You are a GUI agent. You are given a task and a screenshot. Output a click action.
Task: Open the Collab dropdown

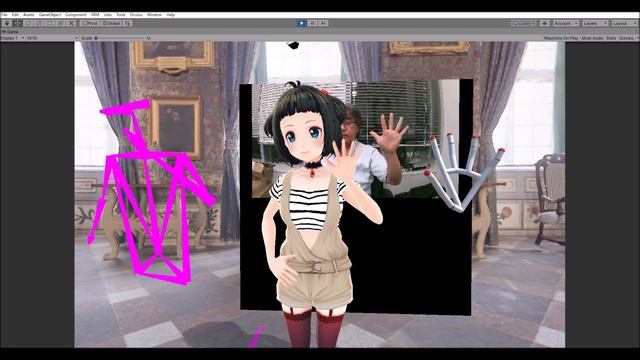[524, 23]
